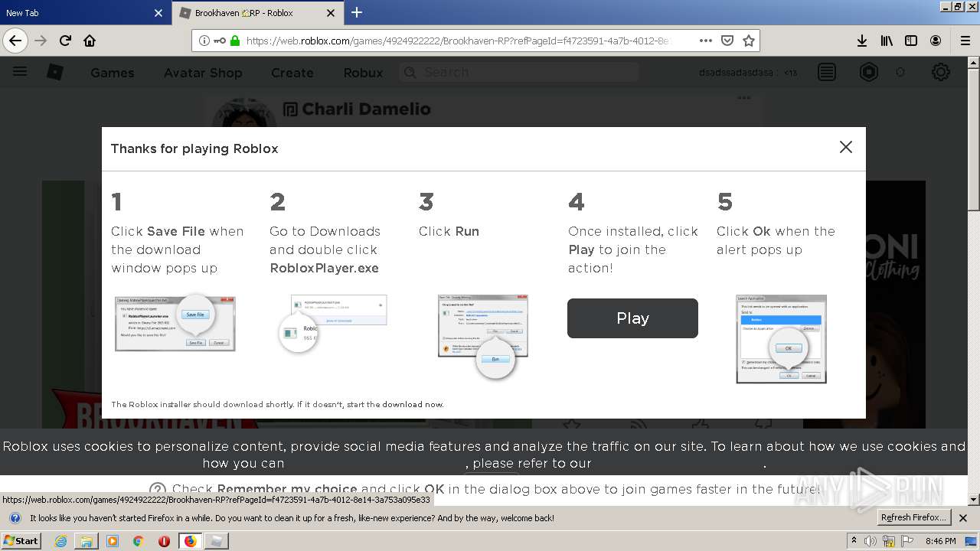Screen dimensions: 980x551
Task: Open the Windows Start menu
Action: [x=21, y=541]
